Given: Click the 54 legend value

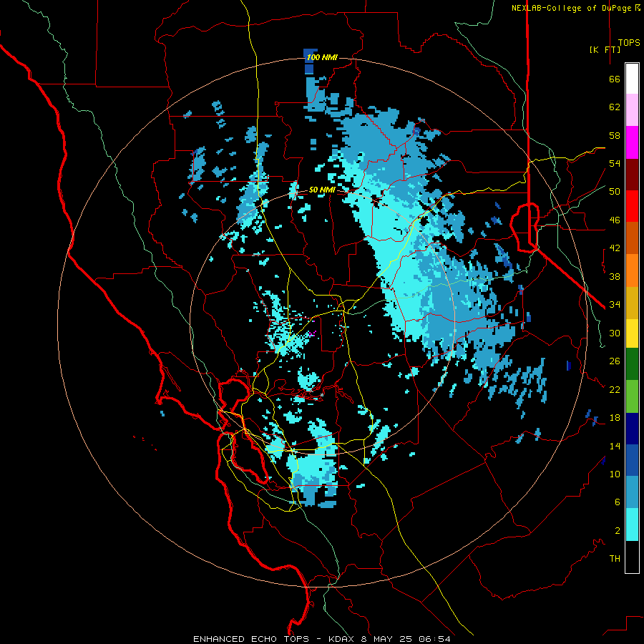Looking at the screenshot, I should pos(615,163).
